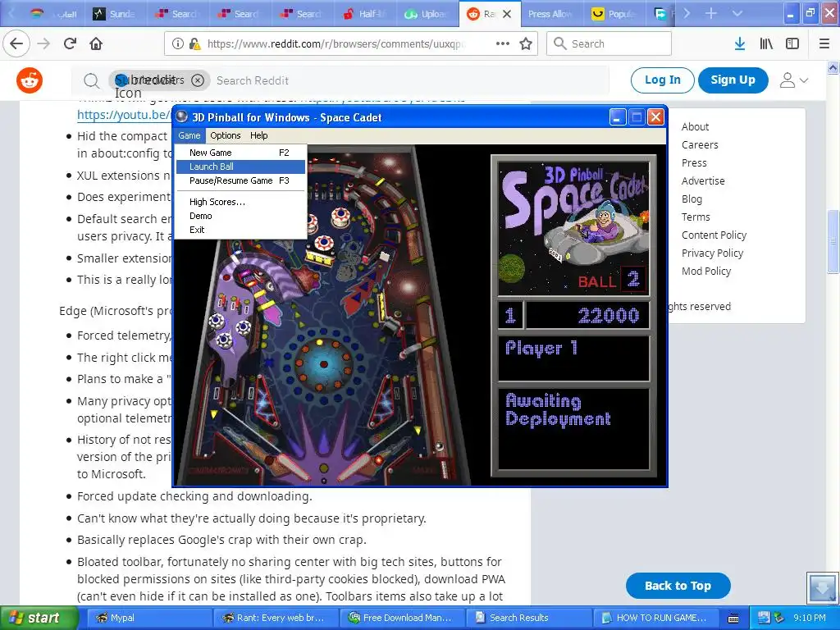
Task: Reload the Reddit page
Action: [x=70, y=43]
